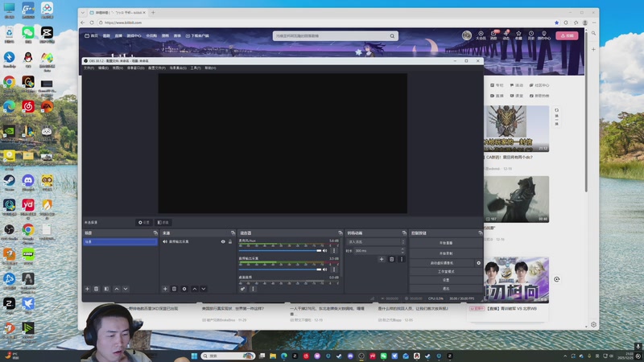The height and width of the screenshot is (362, 644).
Task: Pop out the Controls dock panel
Action: click(480, 233)
